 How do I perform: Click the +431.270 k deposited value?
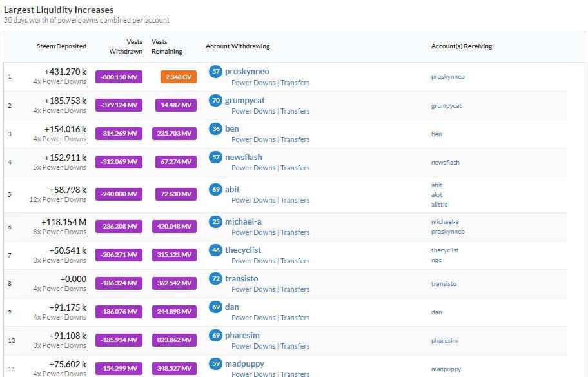tap(66, 72)
